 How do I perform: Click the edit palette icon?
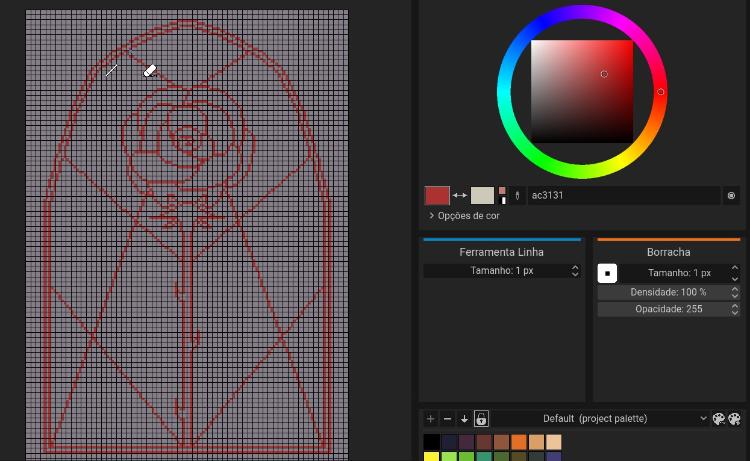click(734, 419)
